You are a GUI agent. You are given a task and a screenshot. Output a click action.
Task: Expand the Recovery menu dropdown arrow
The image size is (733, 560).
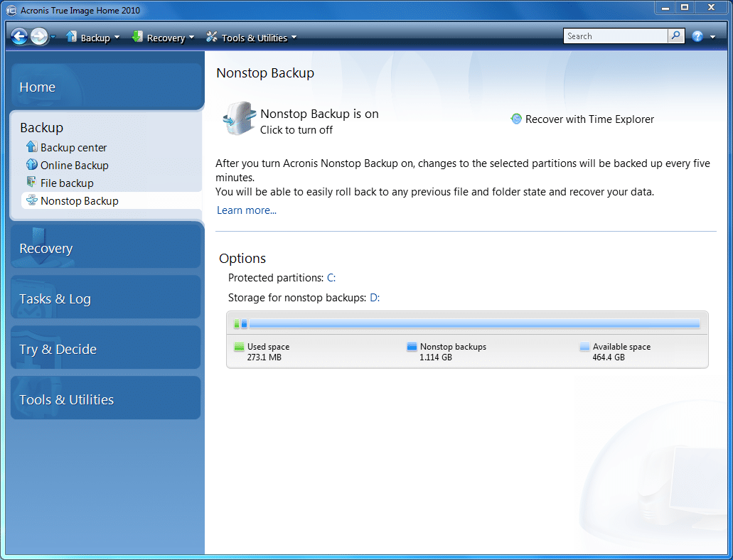tap(192, 38)
